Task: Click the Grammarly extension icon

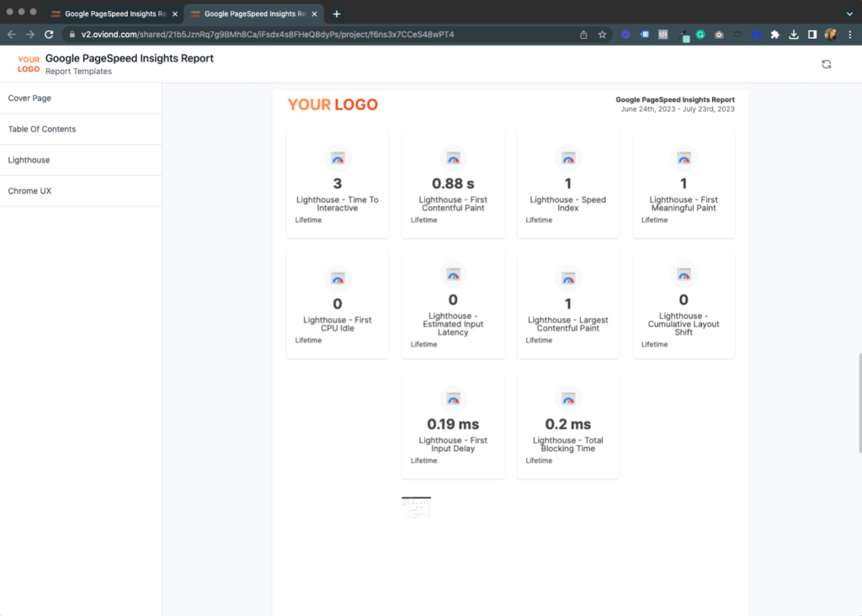Action: coord(700,35)
